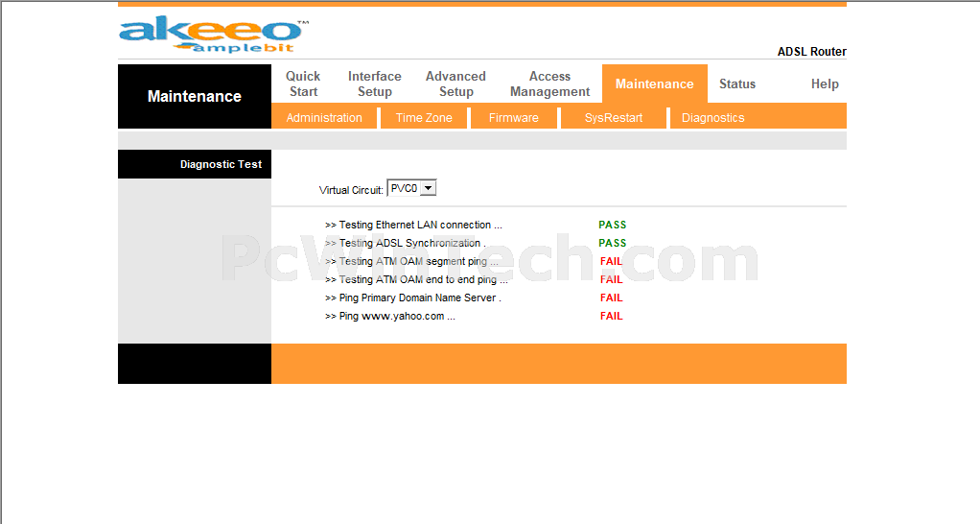This screenshot has width=980, height=524.
Task: Click the akeeo amplebit logo
Action: 214,35
